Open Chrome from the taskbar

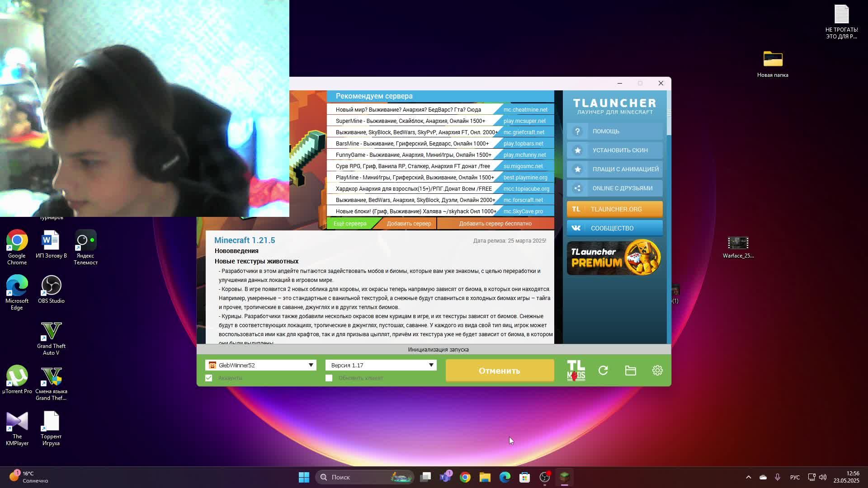click(465, 477)
